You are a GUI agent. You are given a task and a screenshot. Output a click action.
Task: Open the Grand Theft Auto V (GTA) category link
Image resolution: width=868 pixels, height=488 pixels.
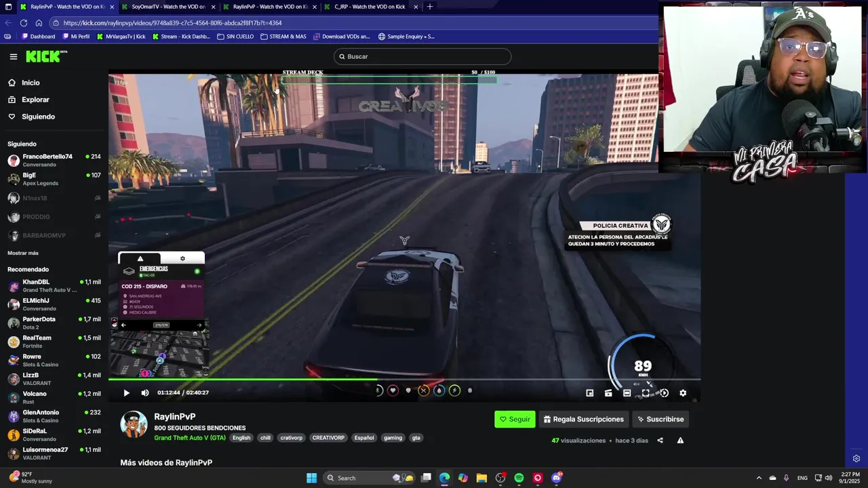click(x=190, y=438)
